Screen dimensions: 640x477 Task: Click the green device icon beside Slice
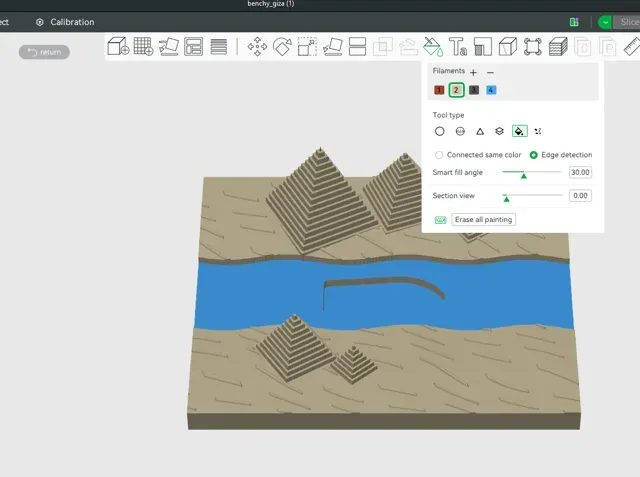tap(574, 22)
